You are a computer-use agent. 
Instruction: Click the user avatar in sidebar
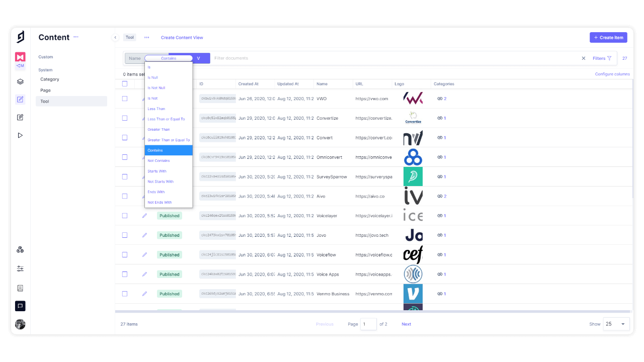pos(20,324)
